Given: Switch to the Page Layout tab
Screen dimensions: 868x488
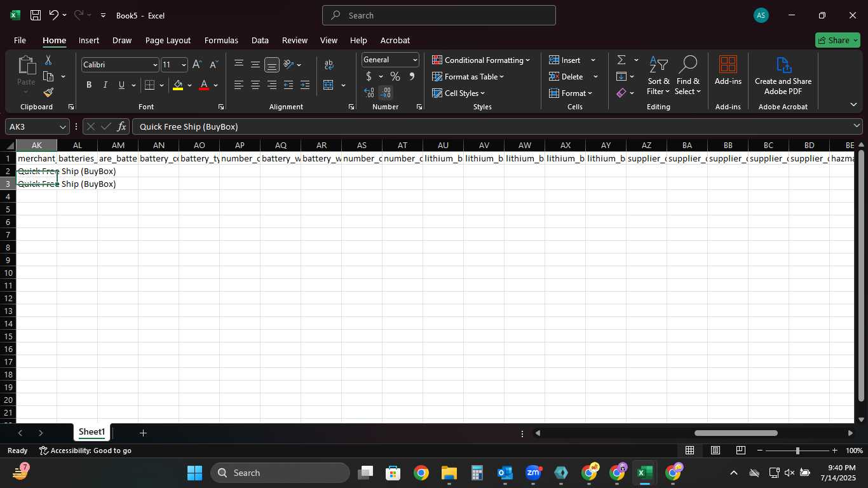Looking at the screenshot, I should tap(168, 40).
